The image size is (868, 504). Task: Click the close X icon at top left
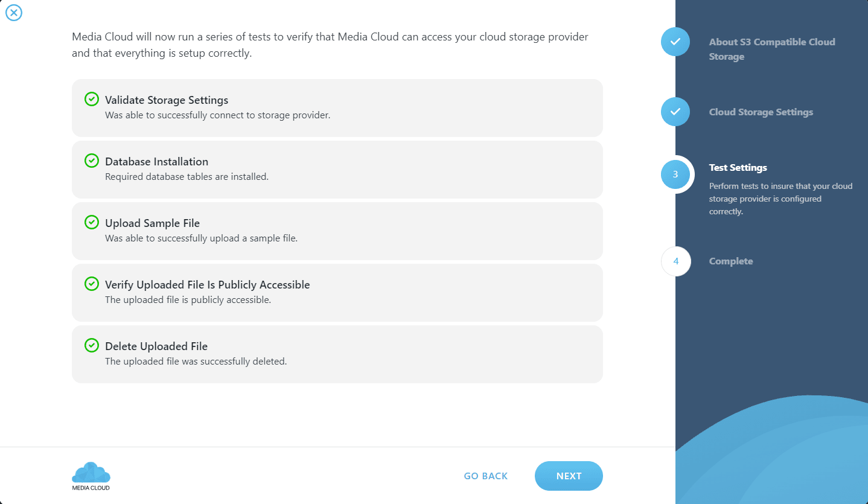click(13, 13)
